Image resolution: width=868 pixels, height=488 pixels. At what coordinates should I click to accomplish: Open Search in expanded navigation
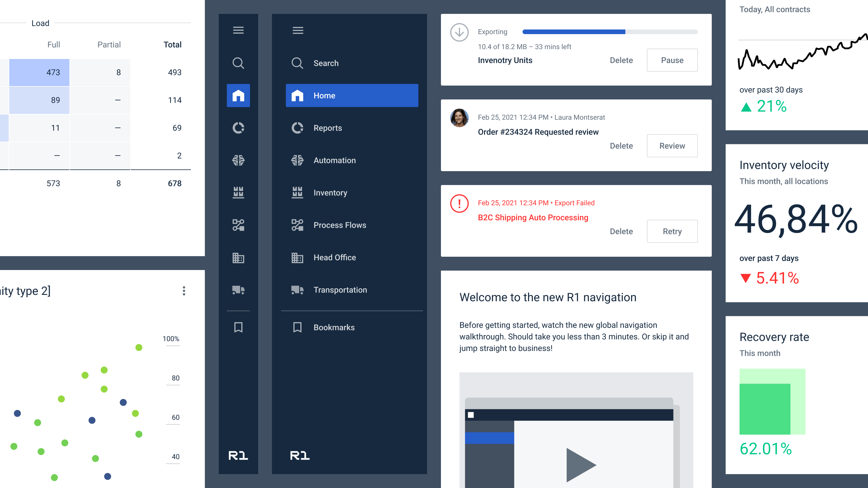pyautogui.click(x=352, y=63)
